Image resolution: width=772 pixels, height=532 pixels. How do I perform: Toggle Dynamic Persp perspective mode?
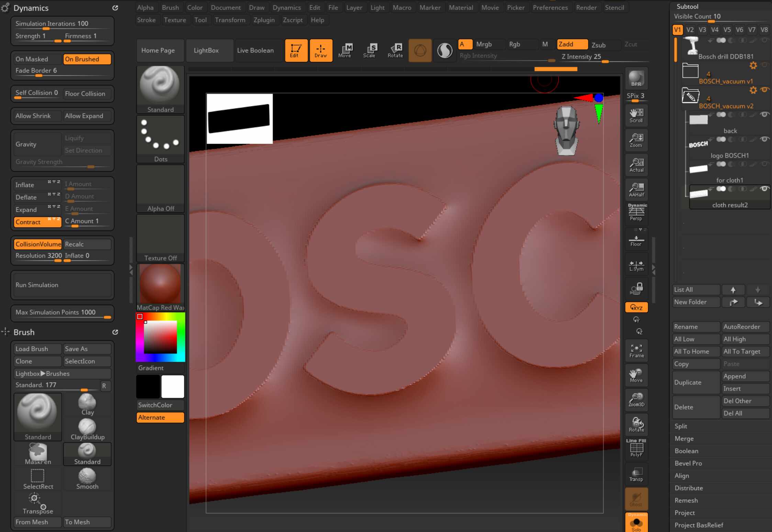(x=636, y=212)
